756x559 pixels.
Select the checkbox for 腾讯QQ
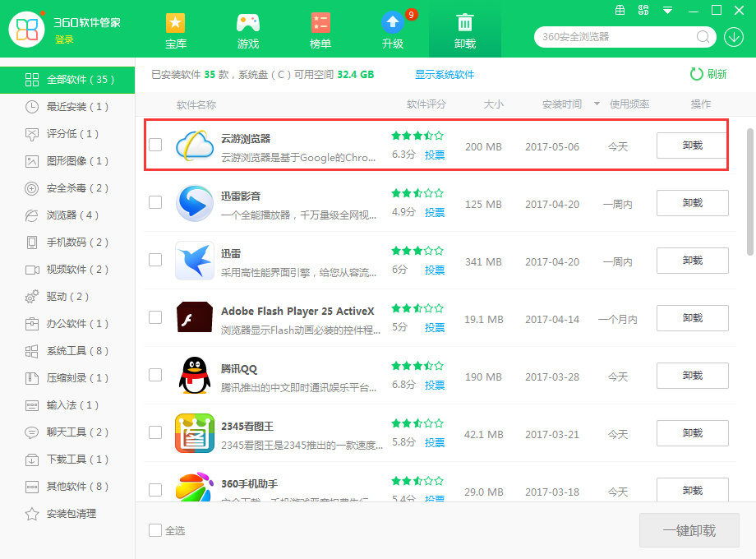pos(154,375)
